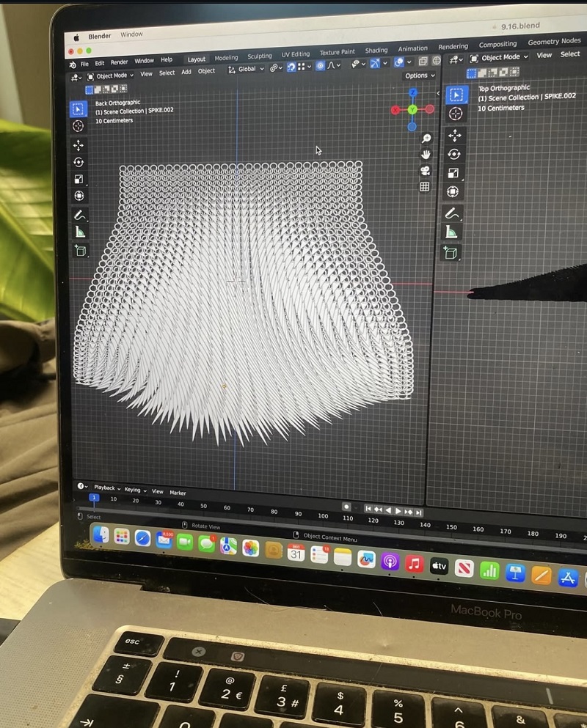Open the Apple menu
587x728 pixels.
coord(76,37)
